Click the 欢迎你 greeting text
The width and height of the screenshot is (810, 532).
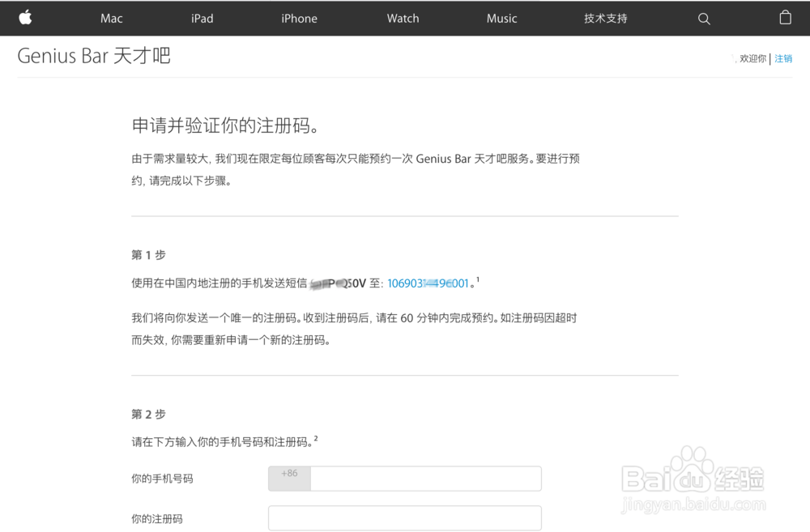pos(752,58)
